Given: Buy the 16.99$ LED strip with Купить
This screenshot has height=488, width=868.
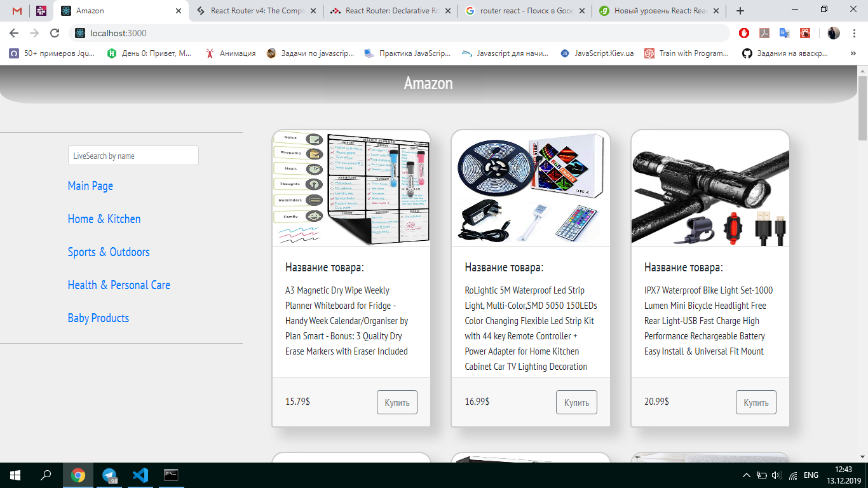Looking at the screenshot, I should (x=576, y=402).
